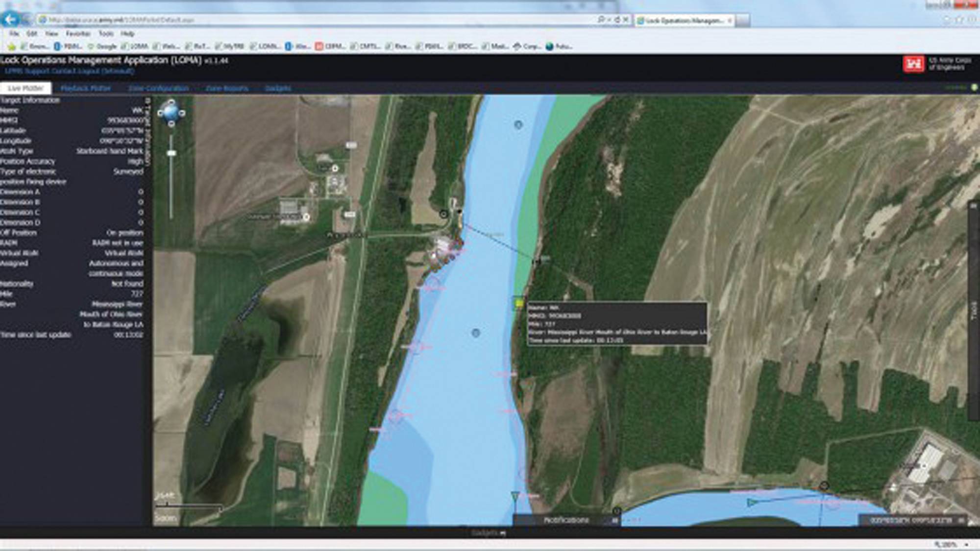Screen dimensions: 980x551
Task: Click the browser forward arrow button
Action: (x=27, y=20)
